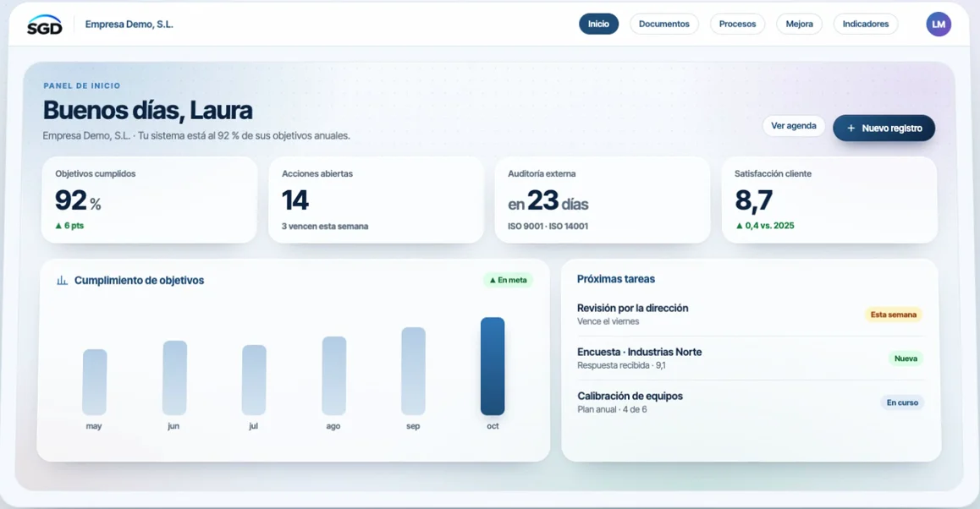The image size is (980, 509).
Task: Click the en 23 días value
Action: click(548, 201)
